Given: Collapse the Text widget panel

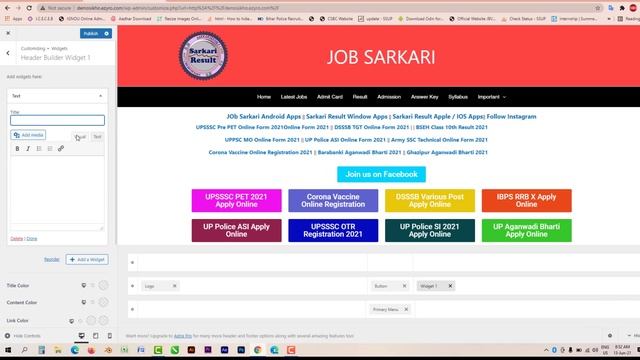Looking at the screenshot, I should point(100,96).
